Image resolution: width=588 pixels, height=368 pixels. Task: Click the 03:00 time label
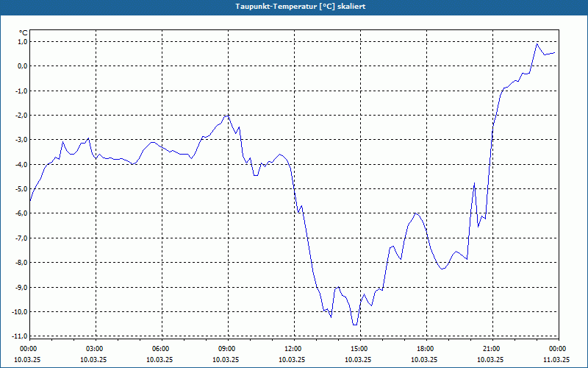96,349
